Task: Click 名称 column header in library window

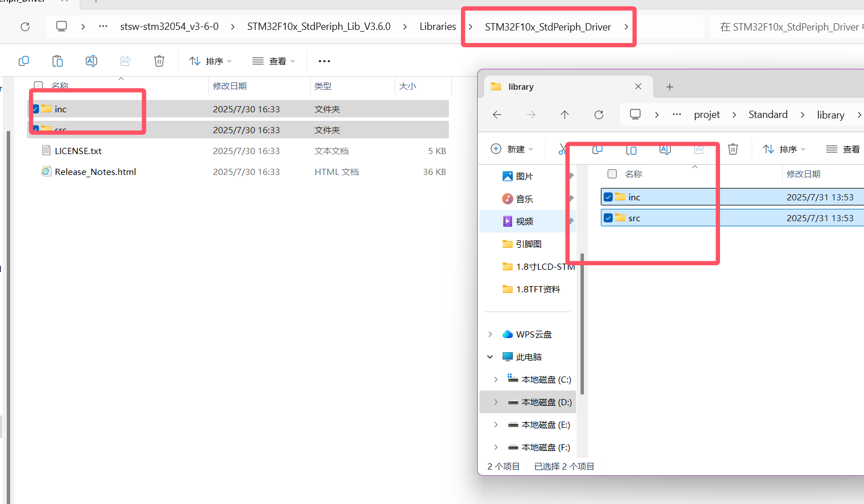Action: (634, 174)
